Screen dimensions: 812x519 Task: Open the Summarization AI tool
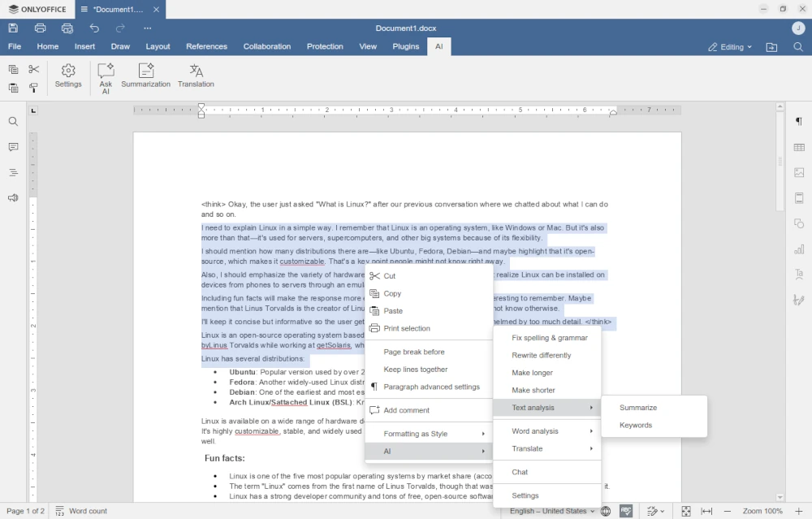pyautogui.click(x=146, y=76)
